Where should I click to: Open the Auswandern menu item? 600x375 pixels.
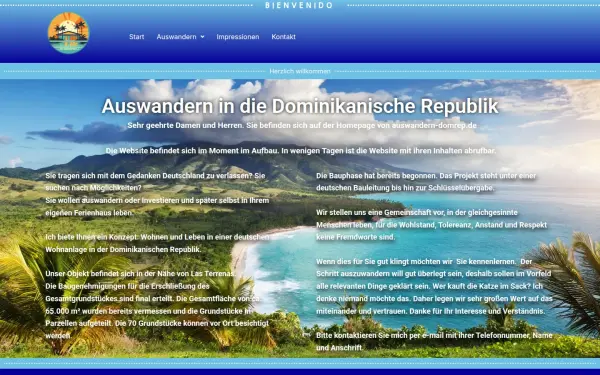pyautogui.click(x=176, y=37)
